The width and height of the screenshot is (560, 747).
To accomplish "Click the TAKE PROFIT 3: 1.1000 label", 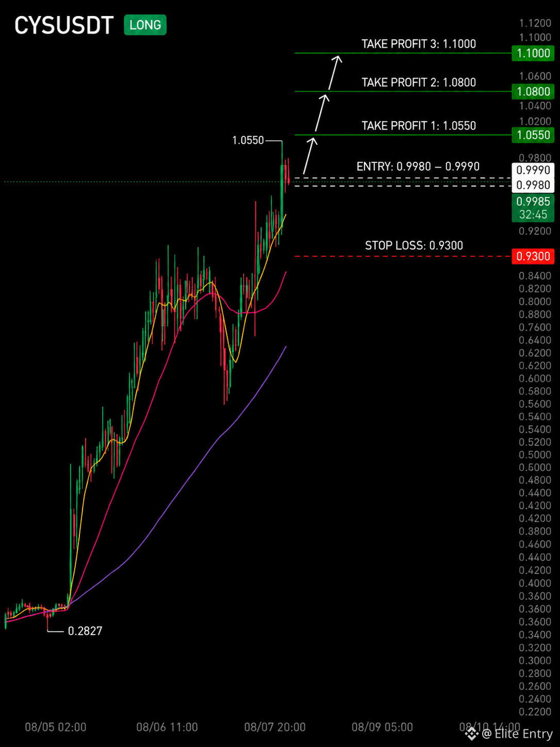I will pos(419,44).
